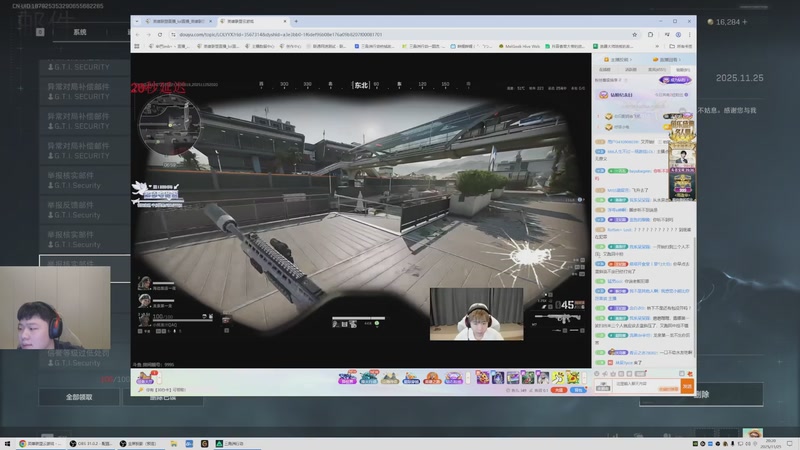Viewport: 800px width, 450px height.
Task: Switch to the first browser tab
Action: click(178, 21)
